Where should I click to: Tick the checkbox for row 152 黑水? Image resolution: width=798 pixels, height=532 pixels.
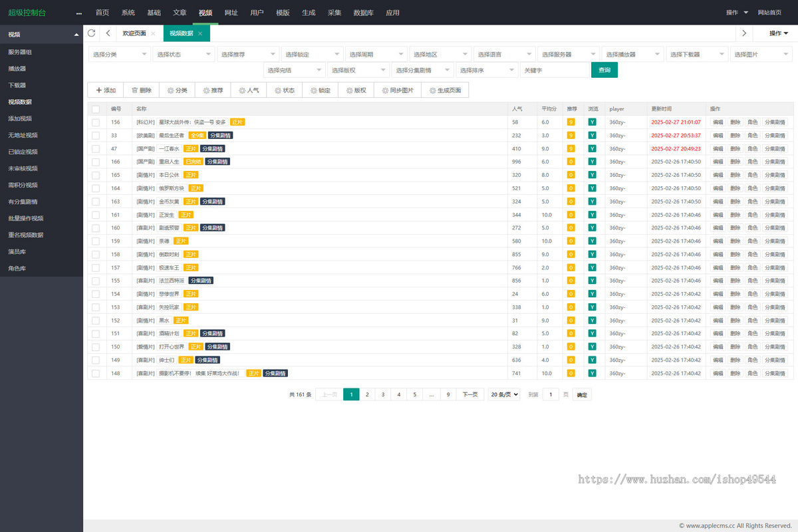point(96,321)
